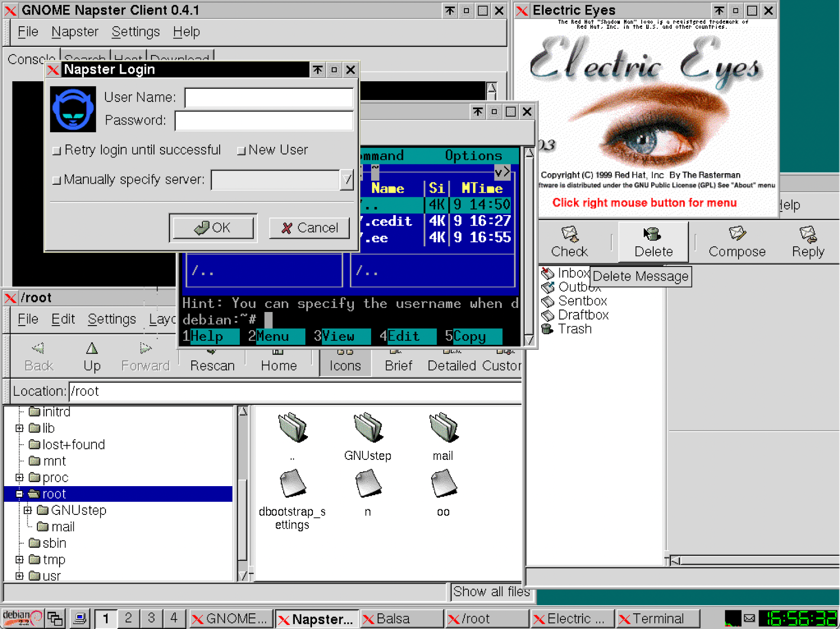Click the Trash mailbox icon

547,329
